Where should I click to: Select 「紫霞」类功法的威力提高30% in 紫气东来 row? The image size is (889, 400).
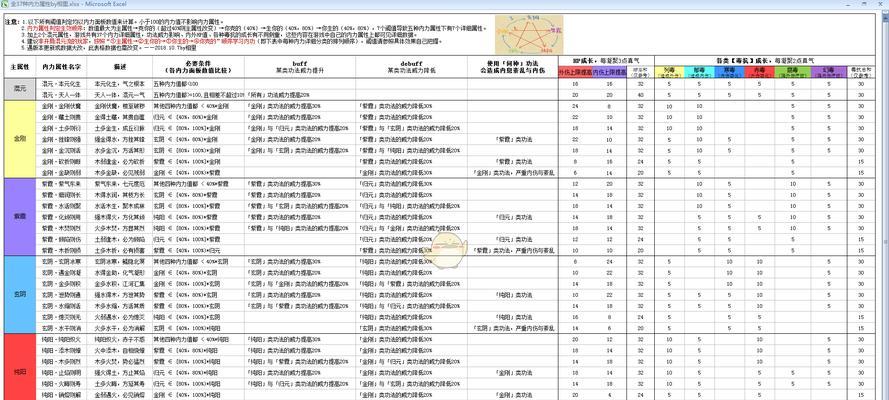click(x=300, y=184)
